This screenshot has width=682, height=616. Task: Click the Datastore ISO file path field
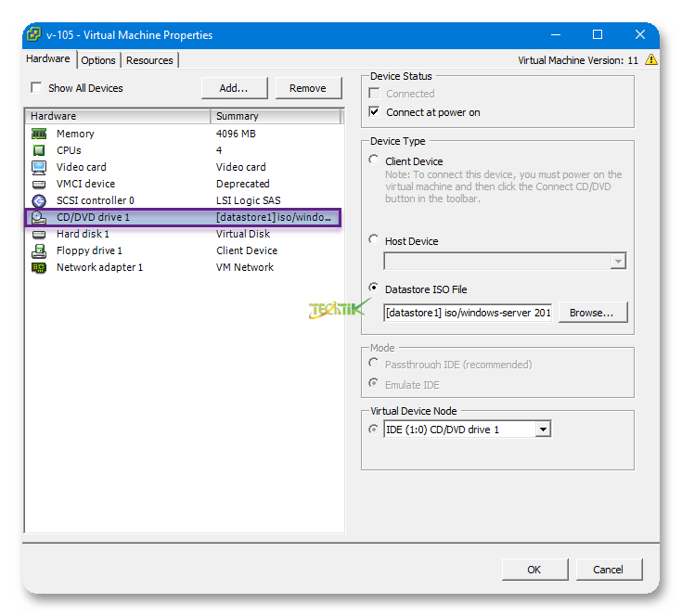click(468, 313)
